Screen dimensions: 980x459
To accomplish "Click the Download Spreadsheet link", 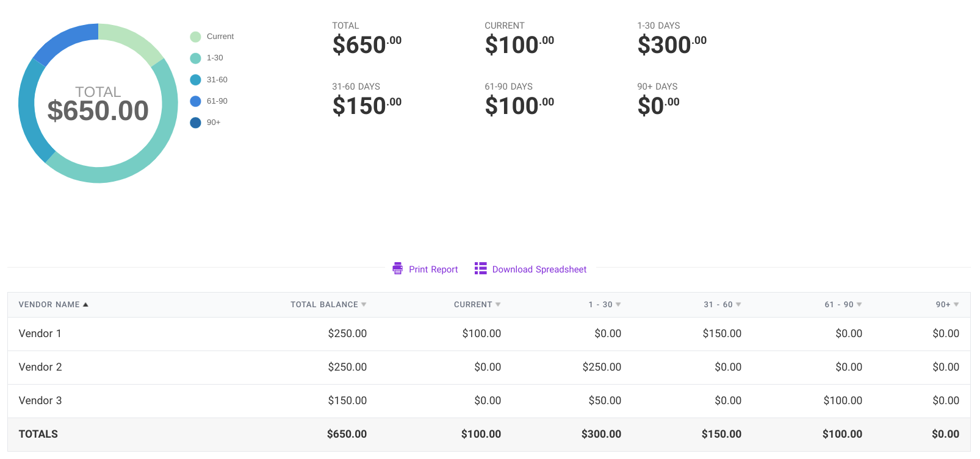I will click(539, 269).
